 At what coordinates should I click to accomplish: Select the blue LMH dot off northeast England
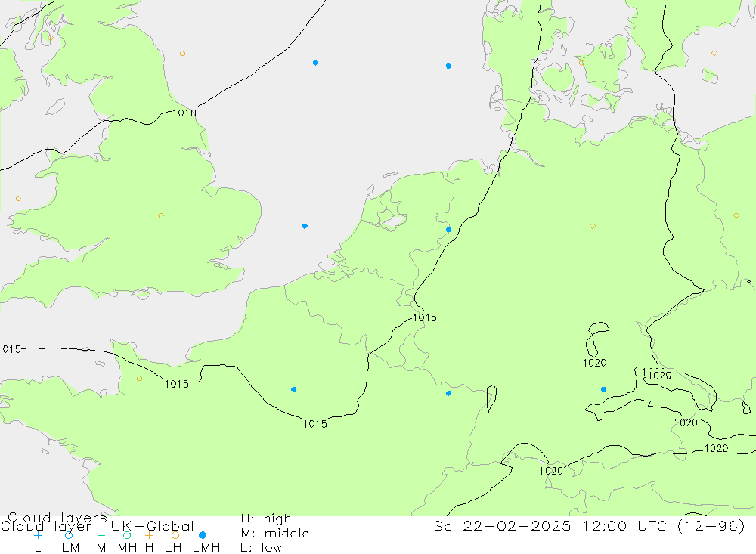pyautogui.click(x=315, y=63)
